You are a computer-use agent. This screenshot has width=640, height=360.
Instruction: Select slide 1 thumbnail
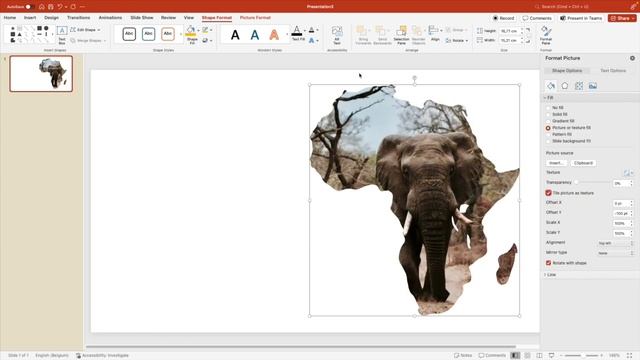coord(41,74)
